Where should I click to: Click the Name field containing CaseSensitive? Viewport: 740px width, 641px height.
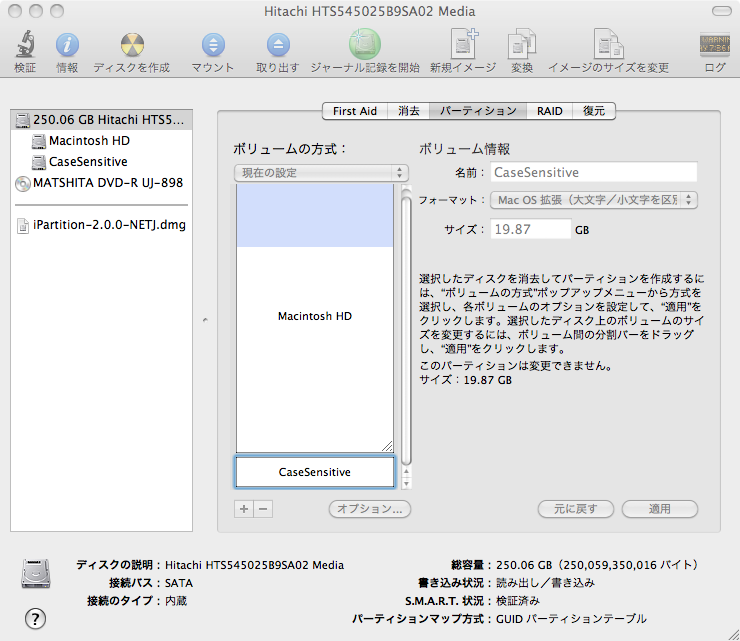point(594,172)
